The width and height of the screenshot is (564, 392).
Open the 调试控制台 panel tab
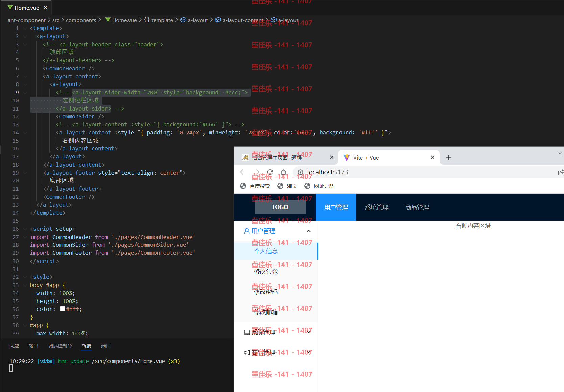(60, 346)
